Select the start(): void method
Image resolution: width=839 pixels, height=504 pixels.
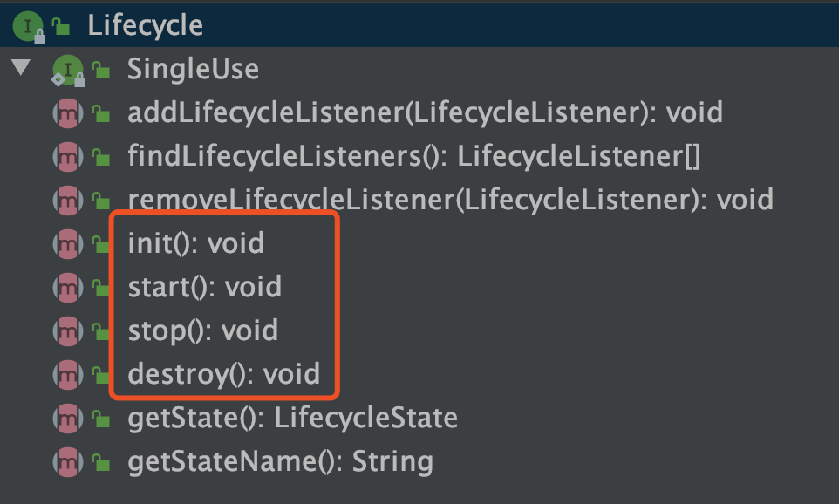[204, 287]
